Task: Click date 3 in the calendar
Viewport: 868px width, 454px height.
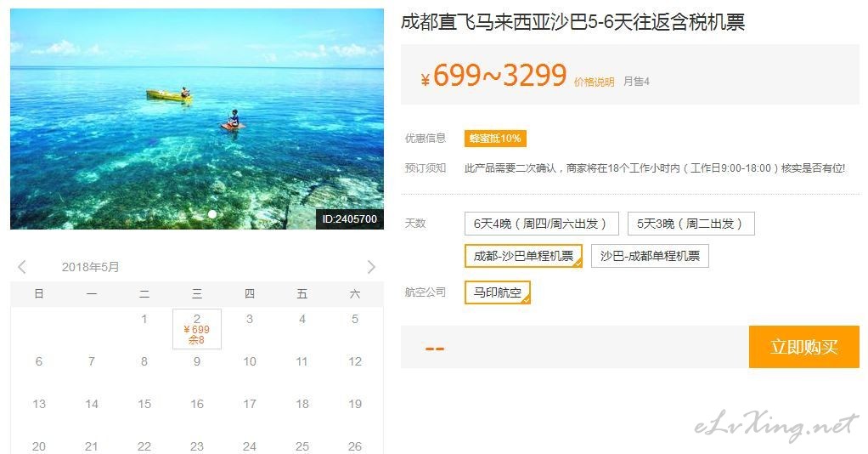Action: point(250,320)
